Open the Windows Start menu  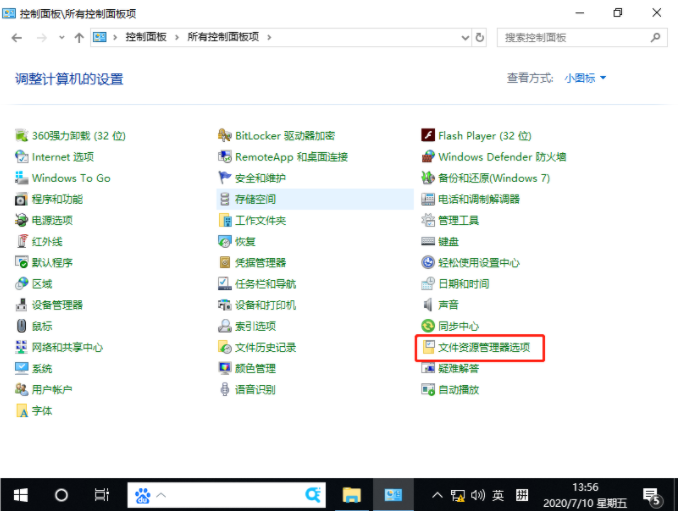click(x=20, y=494)
